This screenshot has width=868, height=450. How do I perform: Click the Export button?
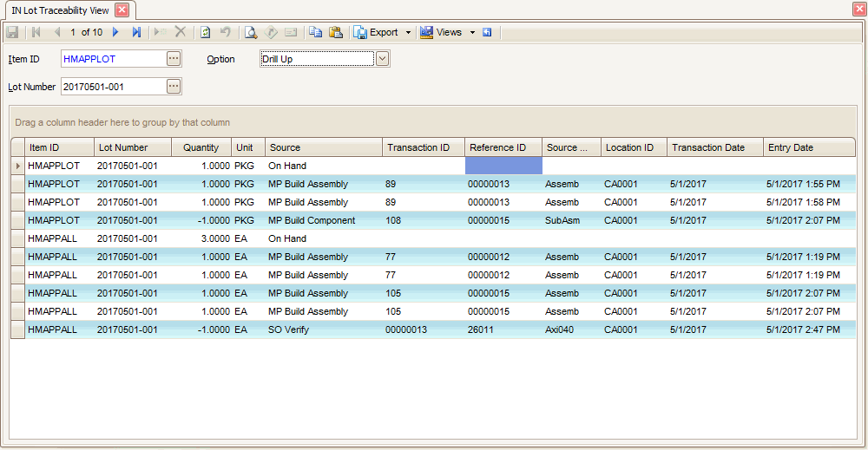coord(376,32)
